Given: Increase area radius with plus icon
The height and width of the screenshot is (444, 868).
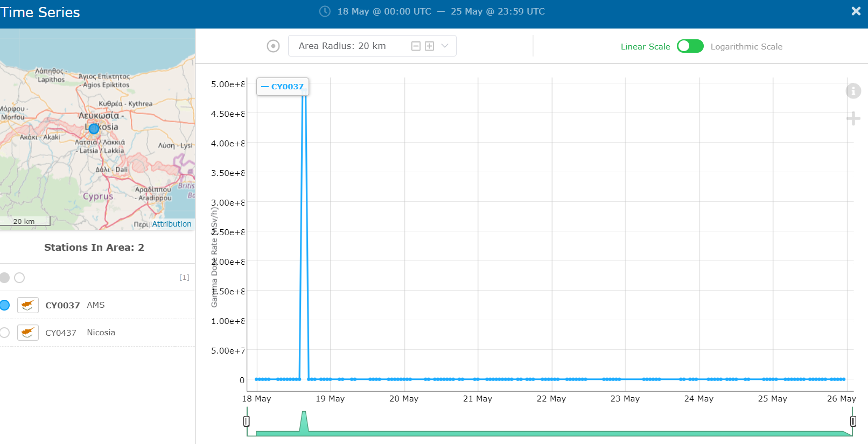Looking at the screenshot, I should point(429,46).
